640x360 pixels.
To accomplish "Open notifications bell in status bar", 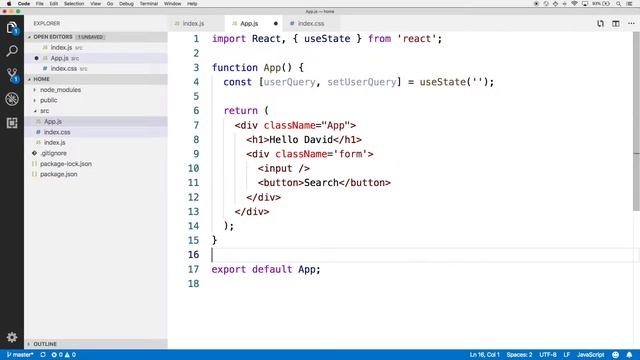I will pos(629,355).
